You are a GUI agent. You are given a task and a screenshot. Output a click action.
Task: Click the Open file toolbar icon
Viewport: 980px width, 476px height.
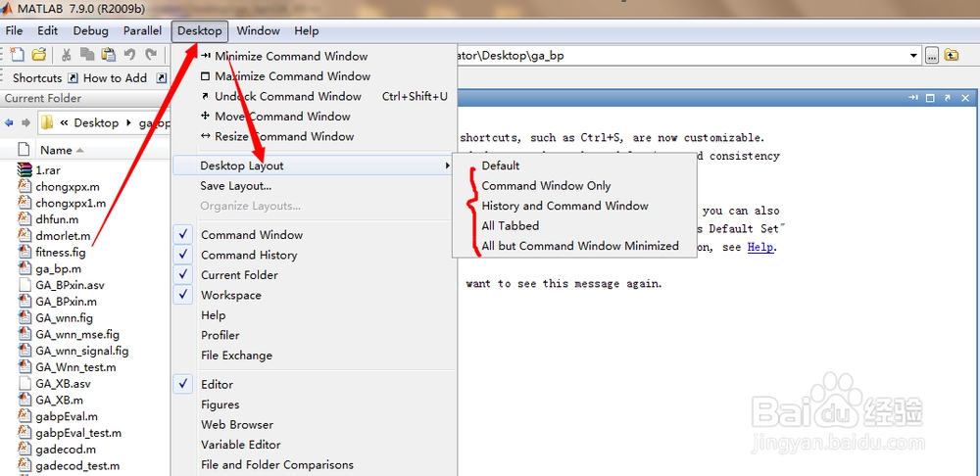coord(39,54)
